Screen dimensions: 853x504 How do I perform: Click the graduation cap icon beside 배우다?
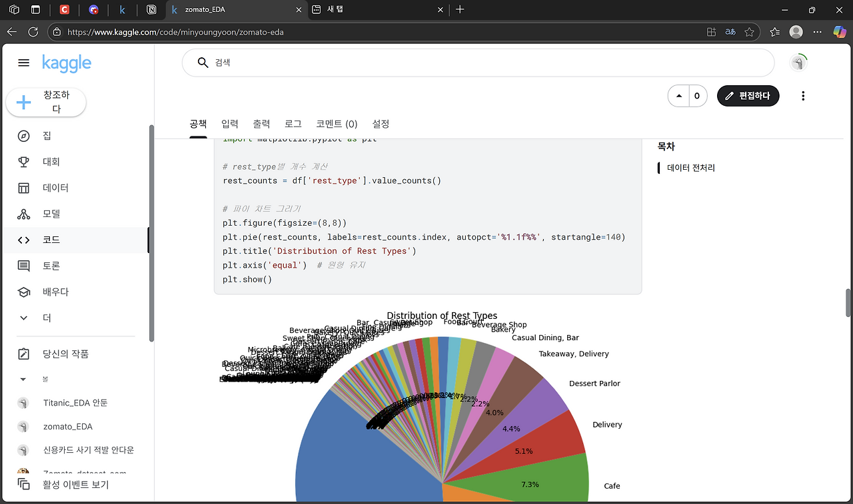tap(24, 292)
